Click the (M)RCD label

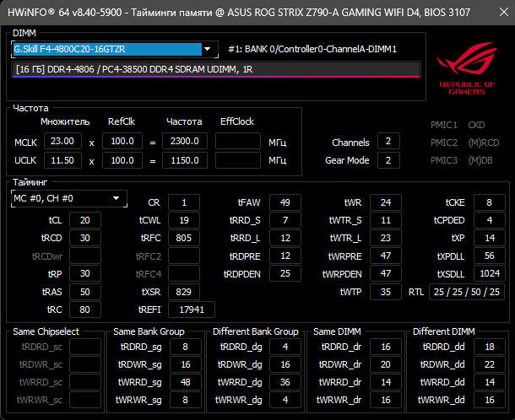point(484,143)
